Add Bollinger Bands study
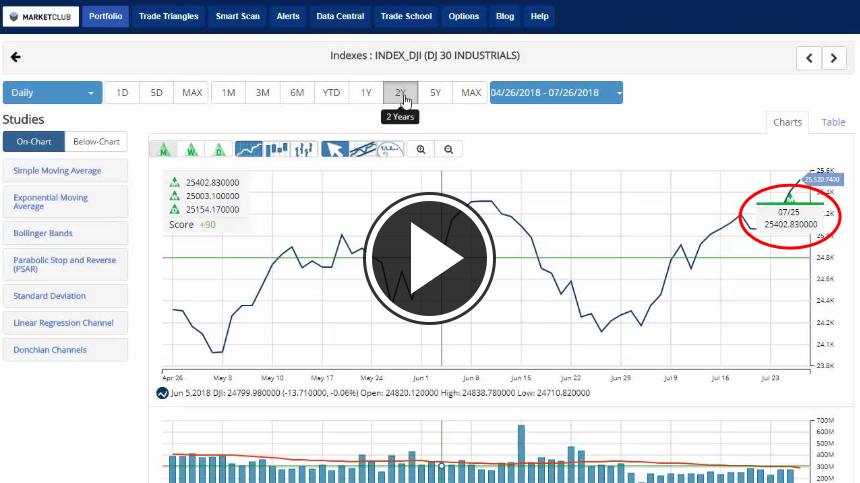860x483 pixels. 65,233
